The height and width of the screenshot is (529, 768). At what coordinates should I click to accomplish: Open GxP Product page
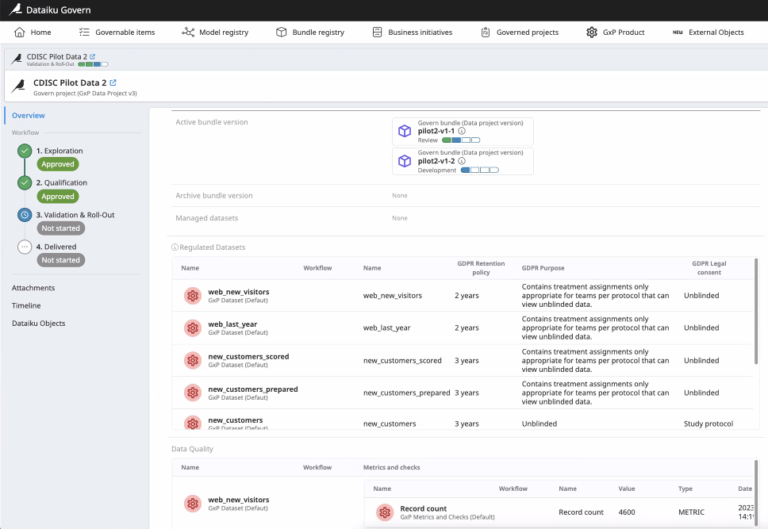tap(615, 32)
